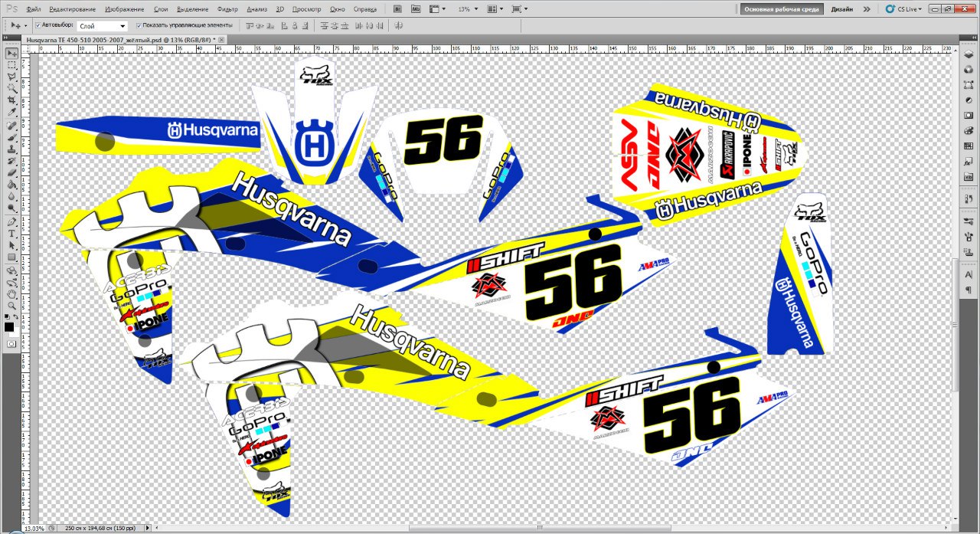Expand the status bar info arrow
This screenshot has width=980, height=534.
click(148, 528)
